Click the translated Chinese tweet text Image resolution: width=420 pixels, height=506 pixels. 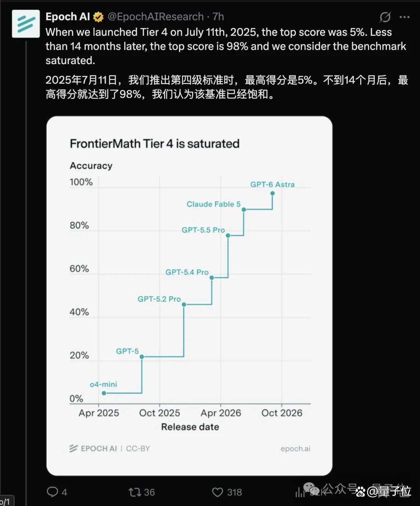(x=227, y=87)
